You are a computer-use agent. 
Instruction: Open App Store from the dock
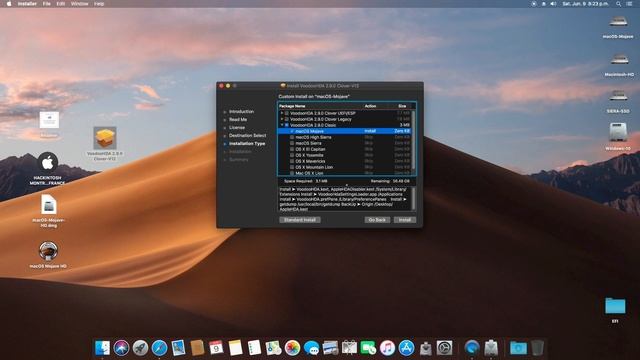click(407, 348)
